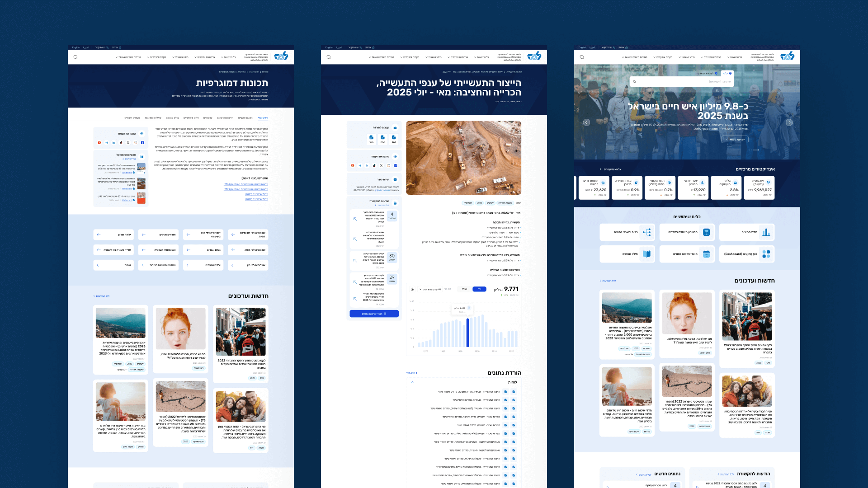This screenshot has width=868, height=488.
Task: Click the header search icon on the homepage
Action: (x=582, y=57)
